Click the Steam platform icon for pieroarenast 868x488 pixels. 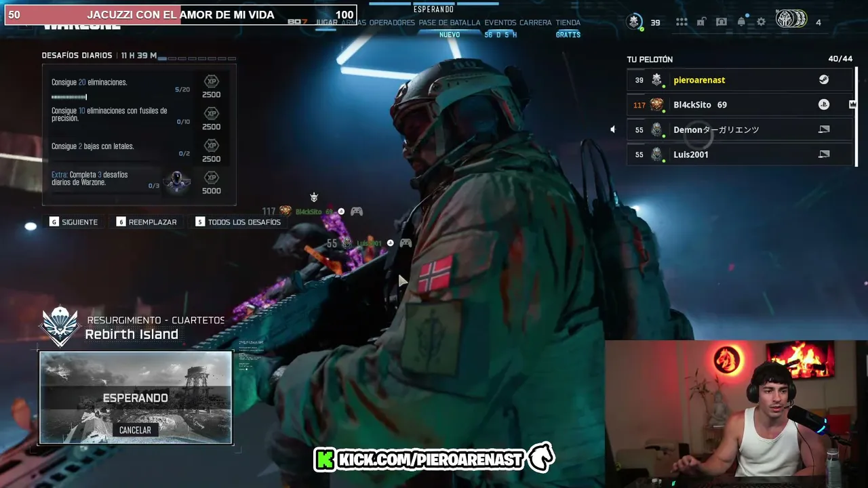click(x=823, y=80)
